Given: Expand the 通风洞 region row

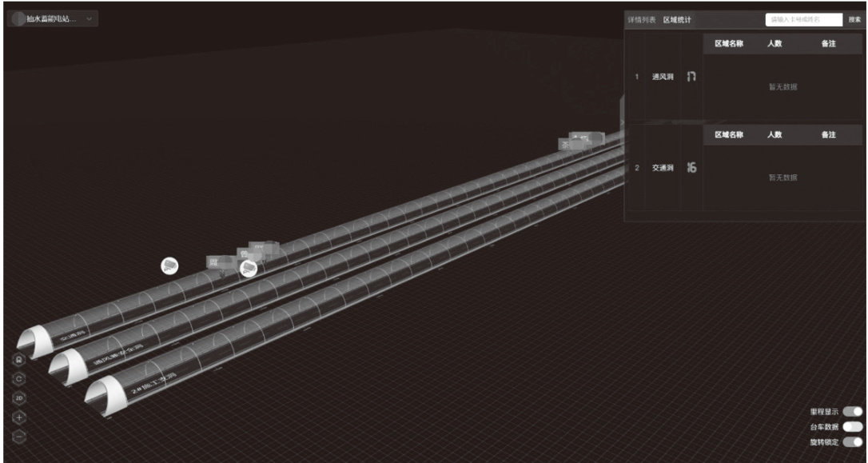Looking at the screenshot, I should pyautogui.click(x=663, y=77).
